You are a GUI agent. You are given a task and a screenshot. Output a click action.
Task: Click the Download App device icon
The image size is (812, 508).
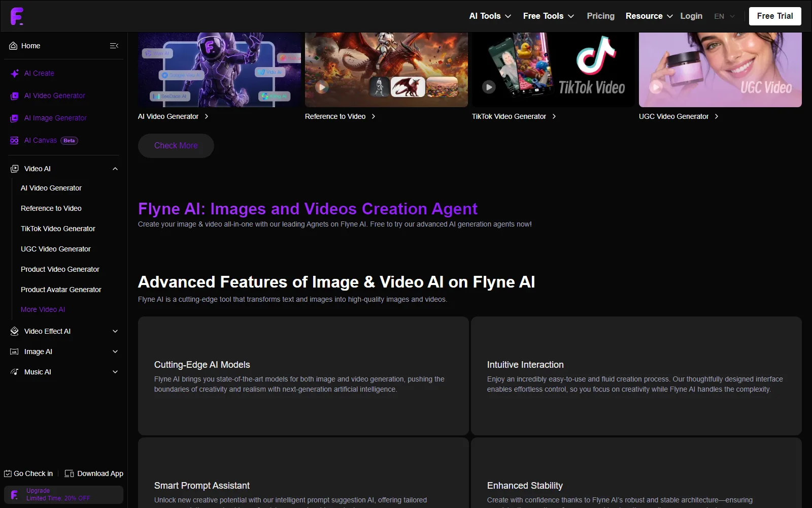69,473
